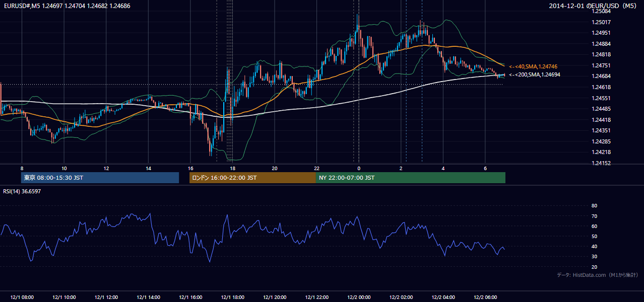Click price axis value 1.24485
644x302 pixels.
tap(601, 109)
